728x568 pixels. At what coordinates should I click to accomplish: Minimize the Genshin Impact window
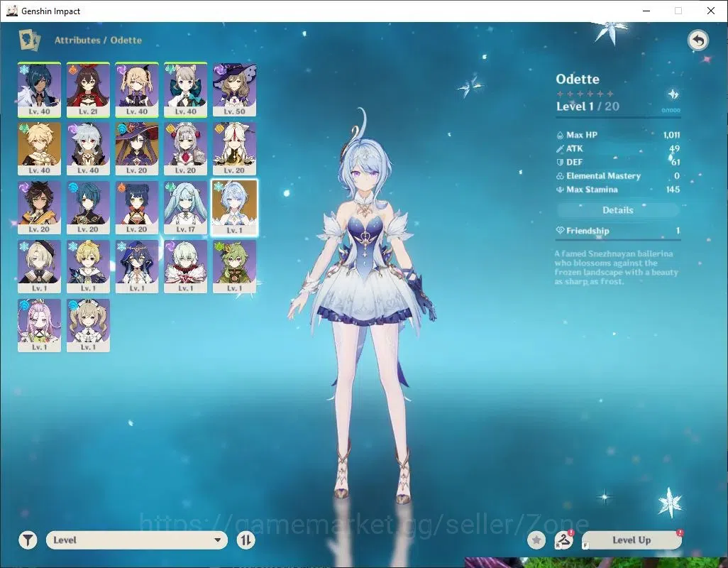[x=646, y=11]
